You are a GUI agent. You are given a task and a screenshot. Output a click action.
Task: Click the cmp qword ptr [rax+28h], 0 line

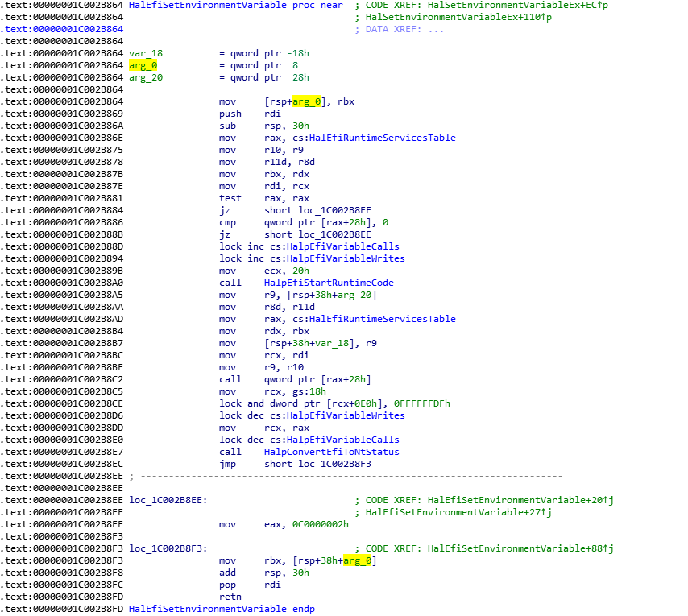pos(304,223)
